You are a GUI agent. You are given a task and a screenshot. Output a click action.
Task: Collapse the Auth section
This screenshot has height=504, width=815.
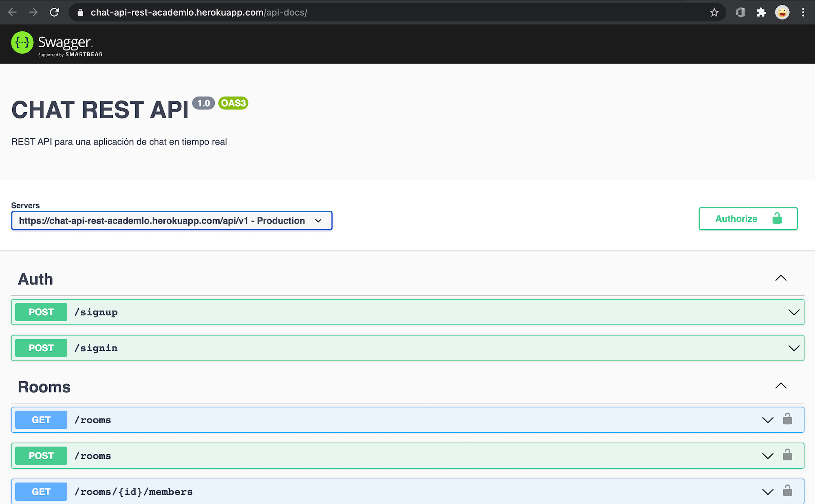782,278
